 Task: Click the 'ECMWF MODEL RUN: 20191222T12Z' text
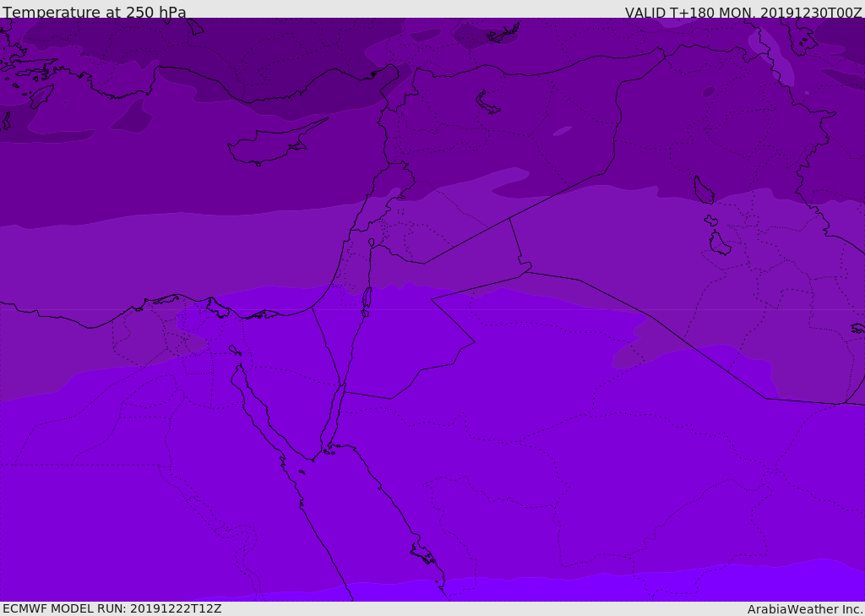point(112,609)
